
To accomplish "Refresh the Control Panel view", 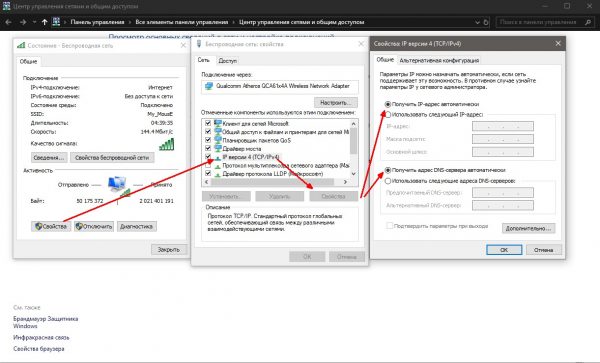I will click(486, 22).
